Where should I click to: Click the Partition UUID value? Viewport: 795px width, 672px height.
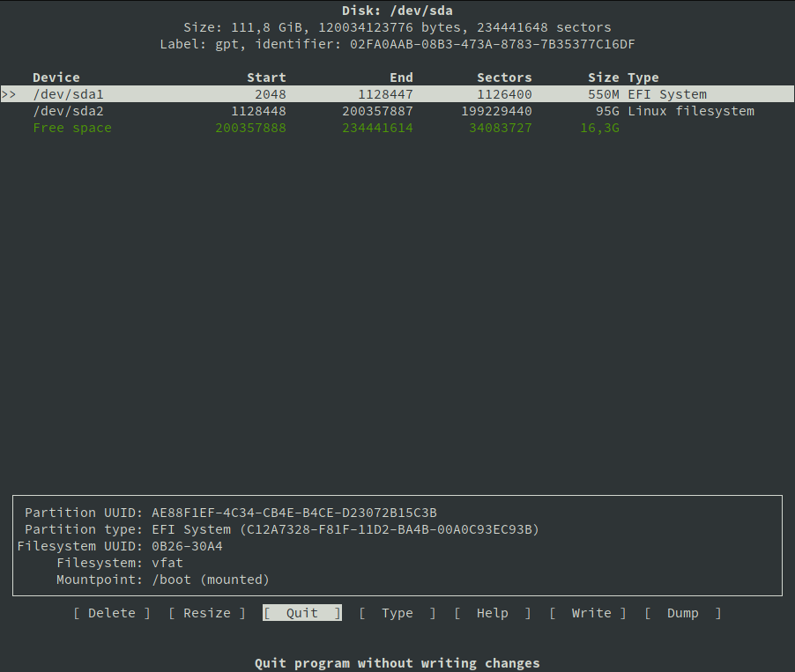coord(294,513)
